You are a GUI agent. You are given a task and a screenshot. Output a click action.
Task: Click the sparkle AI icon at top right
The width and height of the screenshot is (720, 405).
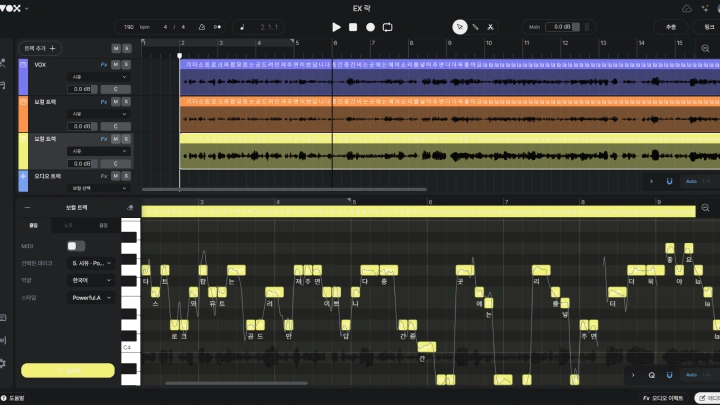click(705, 8)
